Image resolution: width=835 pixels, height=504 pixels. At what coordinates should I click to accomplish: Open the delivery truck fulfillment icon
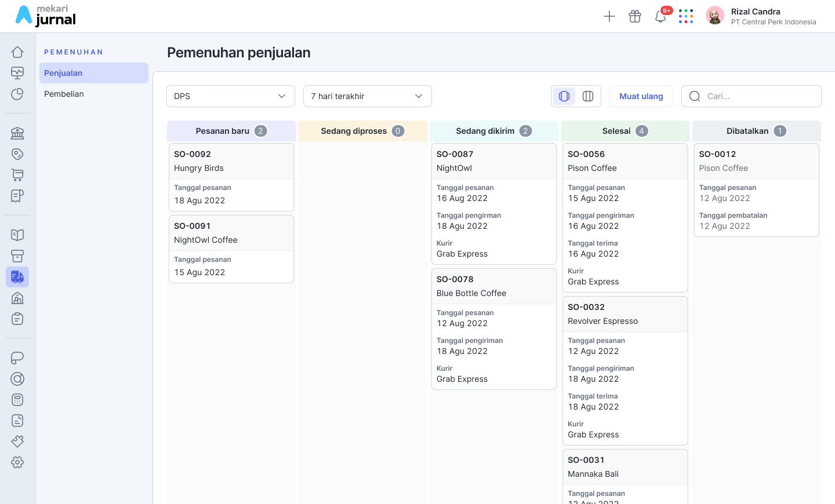pos(17,277)
